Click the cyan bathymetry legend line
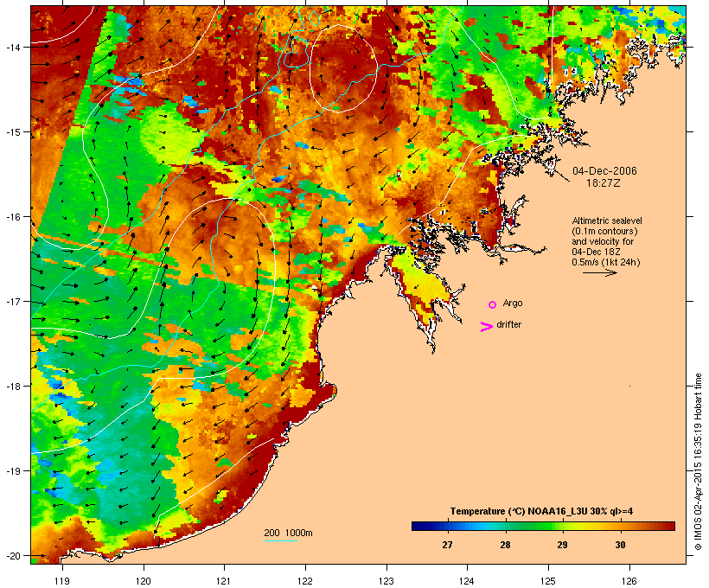The width and height of the screenshot is (709, 588). (280, 540)
